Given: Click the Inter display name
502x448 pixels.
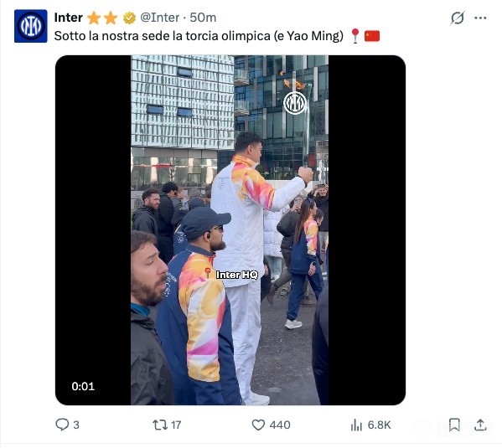Looking at the screenshot, I should point(68,18).
